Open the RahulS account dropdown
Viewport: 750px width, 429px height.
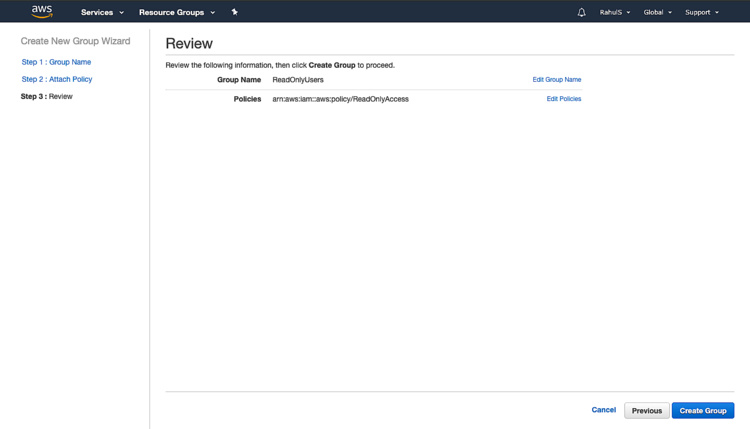pos(615,12)
